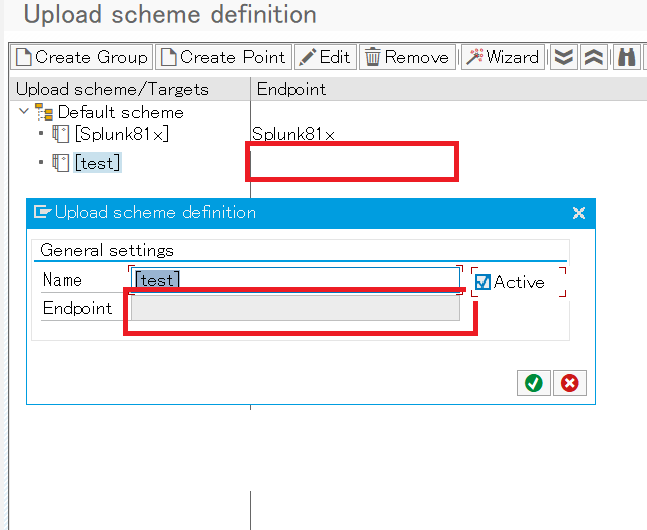Click the Remove trash can button
Image resolution: width=647 pixels, height=530 pixels.
(406, 57)
